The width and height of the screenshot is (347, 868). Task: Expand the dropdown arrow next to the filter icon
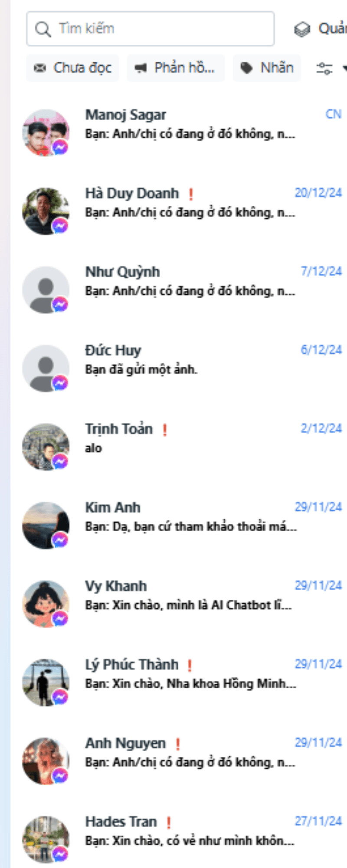344,68
